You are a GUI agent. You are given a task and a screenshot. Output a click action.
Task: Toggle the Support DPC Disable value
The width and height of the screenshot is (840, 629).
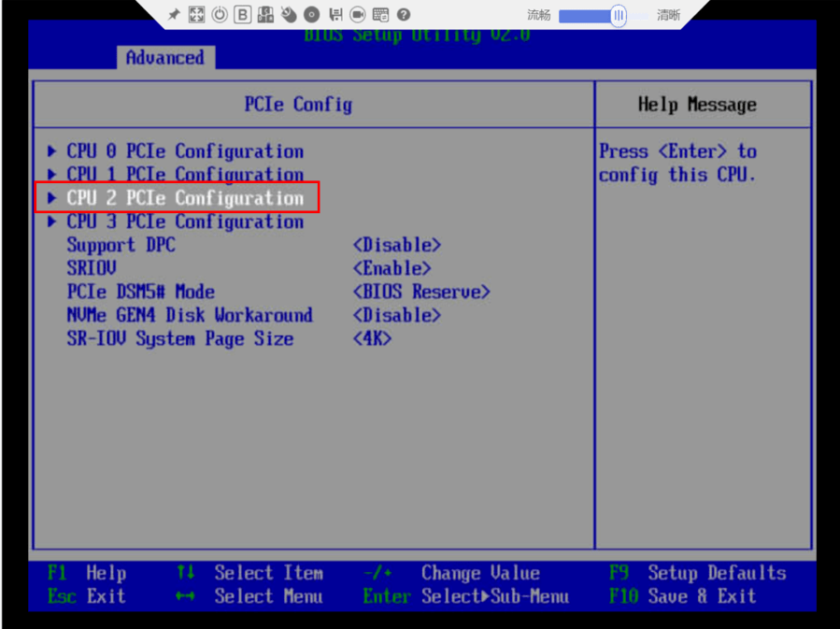point(397,245)
